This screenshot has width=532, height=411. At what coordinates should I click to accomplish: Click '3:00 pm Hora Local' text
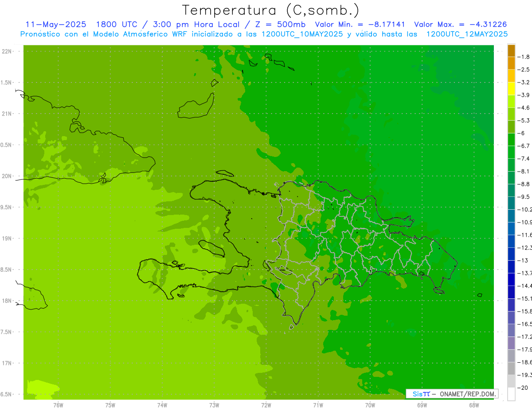196,24
